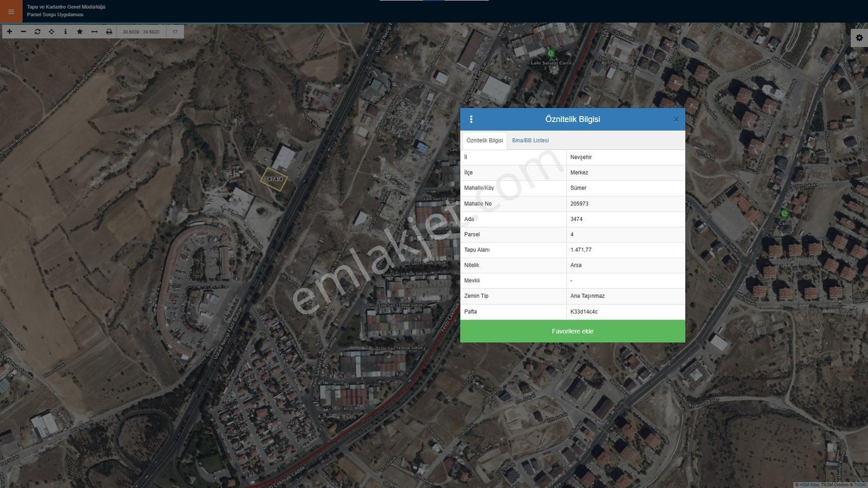Click the zoom level 17 indicator
Image resolution: width=868 pixels, height=488 pixels.
tap(175, 31)
